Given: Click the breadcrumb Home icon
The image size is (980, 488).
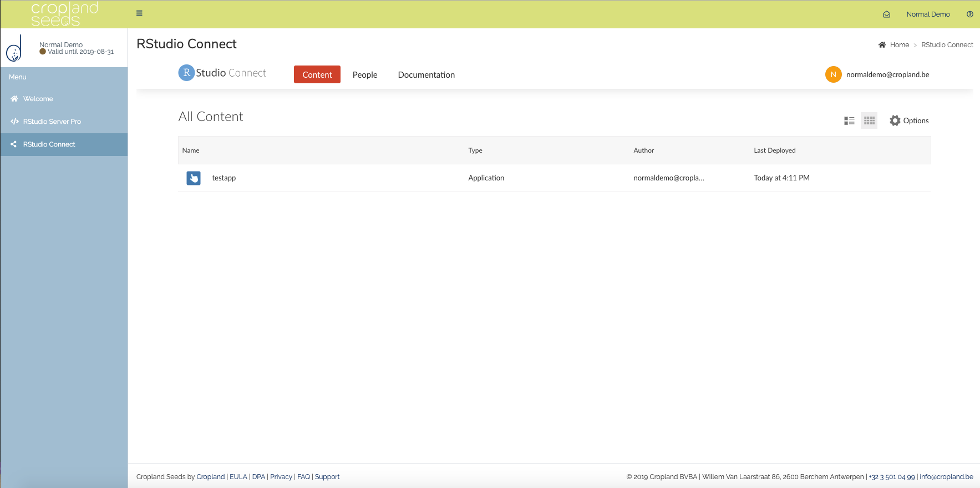Looking at the screenshot, I should [882, 45].
